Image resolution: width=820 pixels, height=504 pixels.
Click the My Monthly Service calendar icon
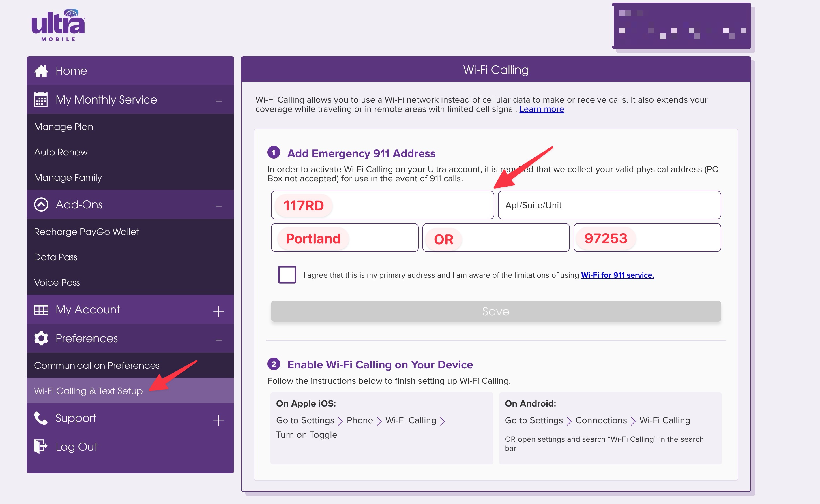click(x=41, y=99)
